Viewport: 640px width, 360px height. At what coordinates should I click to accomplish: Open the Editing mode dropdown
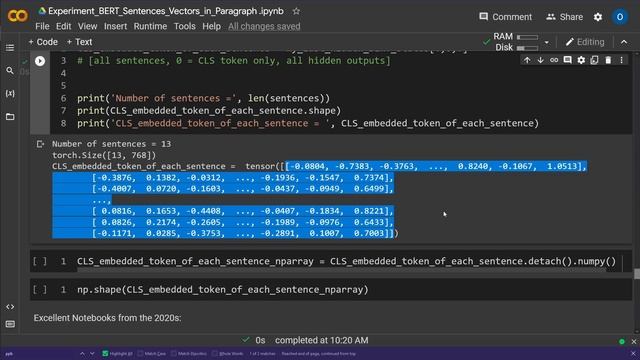point(585,42)
